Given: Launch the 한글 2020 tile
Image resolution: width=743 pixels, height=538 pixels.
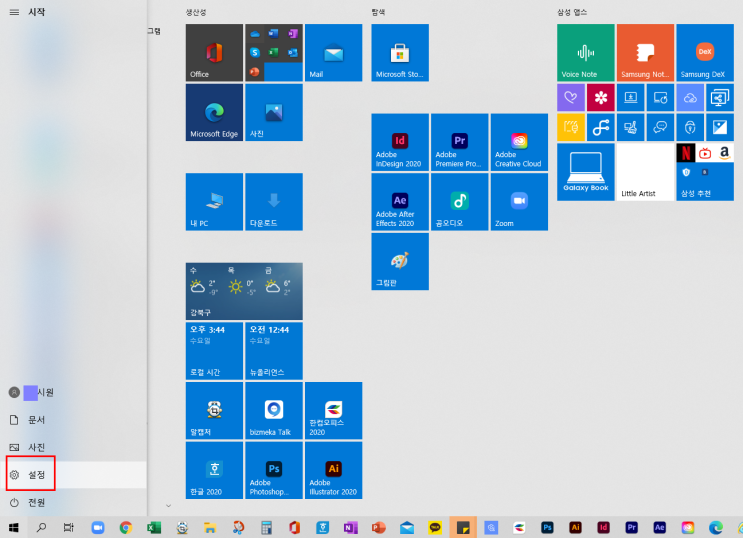Looking at the screenshot, I should [214, 471].
